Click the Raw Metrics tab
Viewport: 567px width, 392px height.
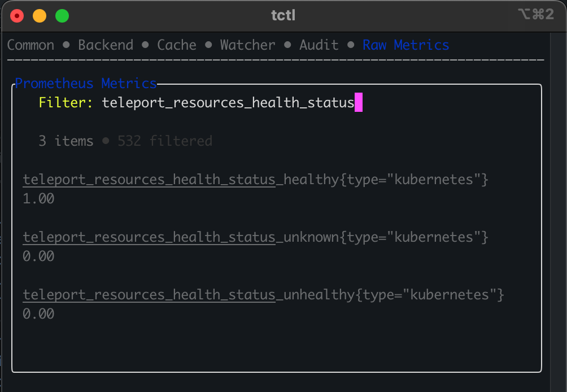tap(405, 45)
